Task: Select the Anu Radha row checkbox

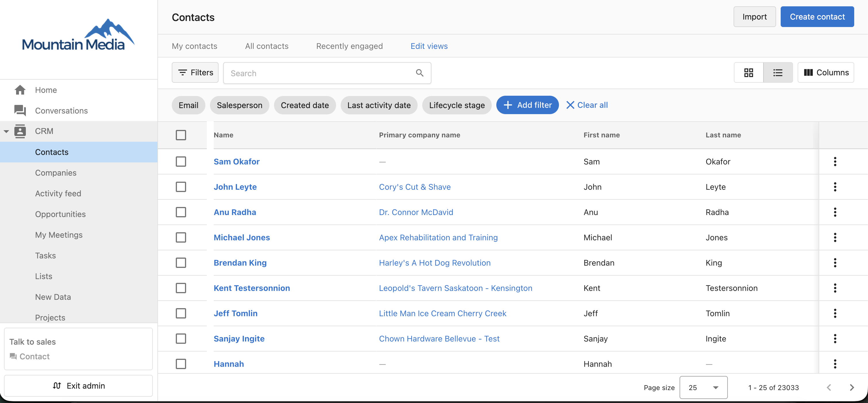Action: 181,212
